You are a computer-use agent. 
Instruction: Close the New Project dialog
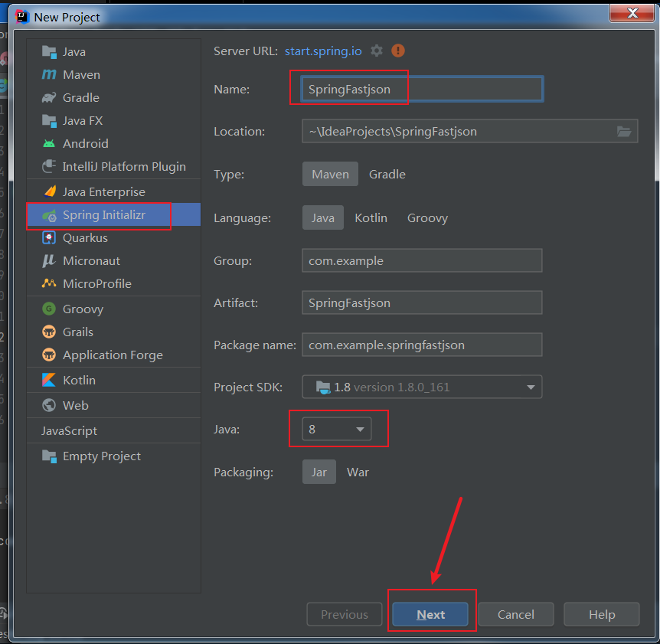pyautogui.click(x=632, y=13)
